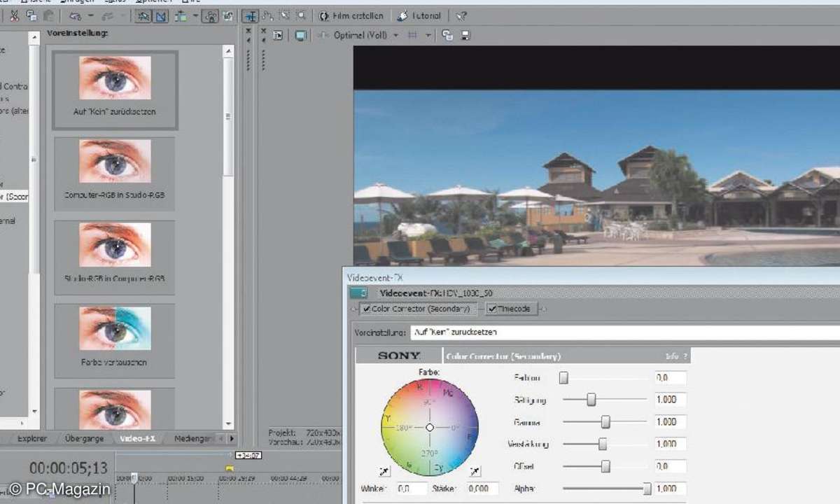Click the tab strip right-scroll arrow

(x=232, y=438)
